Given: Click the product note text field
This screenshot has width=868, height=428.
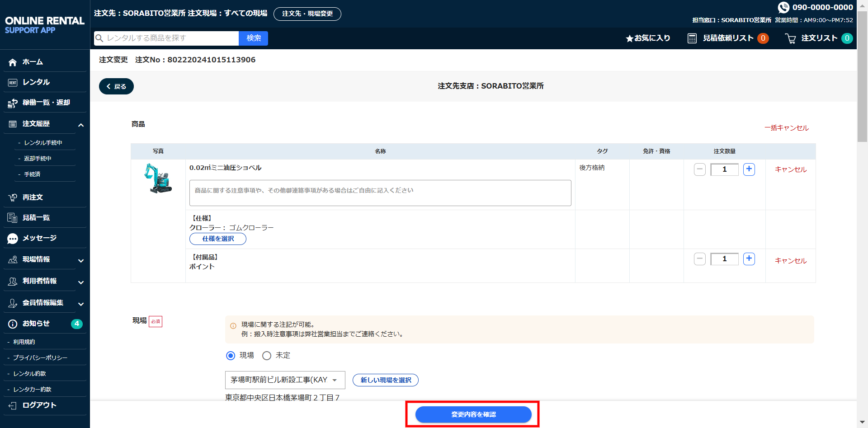Looking at the screenshot, I should click(380, 193).
